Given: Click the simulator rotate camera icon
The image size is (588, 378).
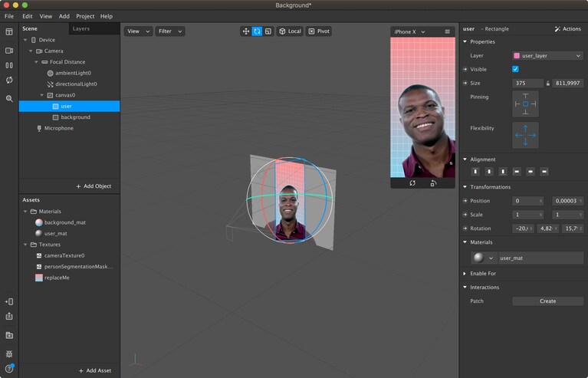Looking at the screenshot, I should (412, 183).
